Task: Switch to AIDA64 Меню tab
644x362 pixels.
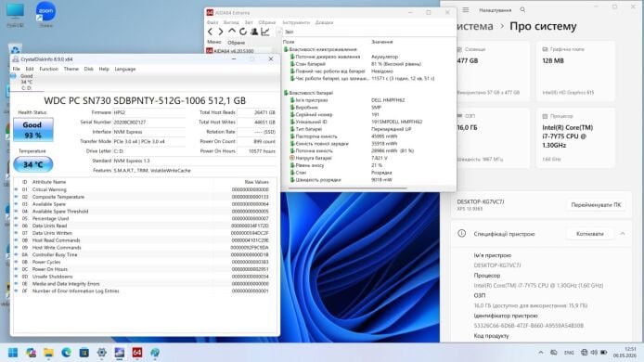Action: (x=214, y=42)
